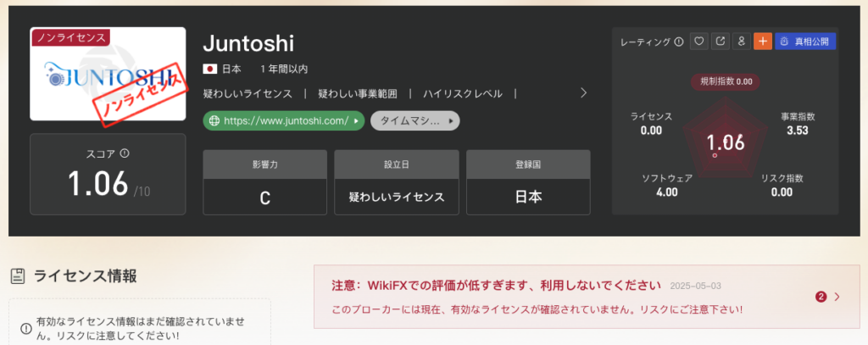Click the radar chart center score
Screen dimensions: 868x345
pos(726,143)
